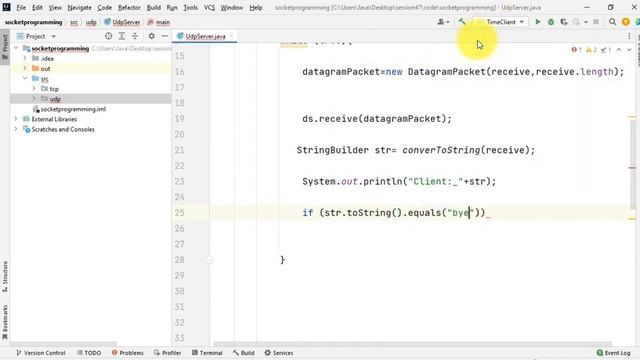Run the TimeClient configuration with green play
Screen dimensions: 640x360
point(538,22)
